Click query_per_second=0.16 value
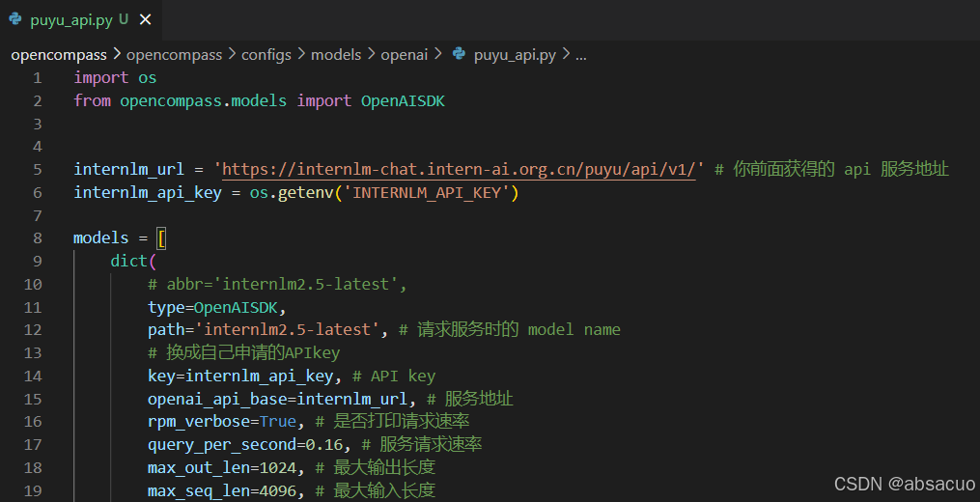The width and height of the screenshot is (980, 502). 323,444
